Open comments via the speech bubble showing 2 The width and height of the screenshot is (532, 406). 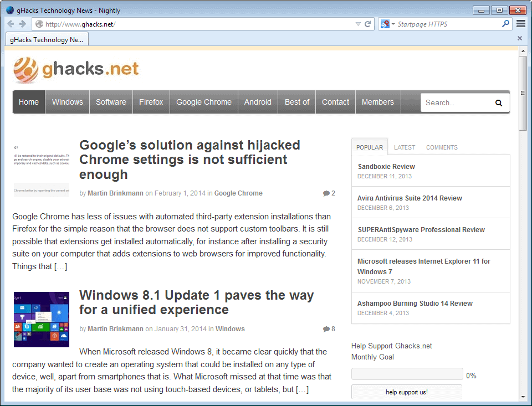point(329,193)
